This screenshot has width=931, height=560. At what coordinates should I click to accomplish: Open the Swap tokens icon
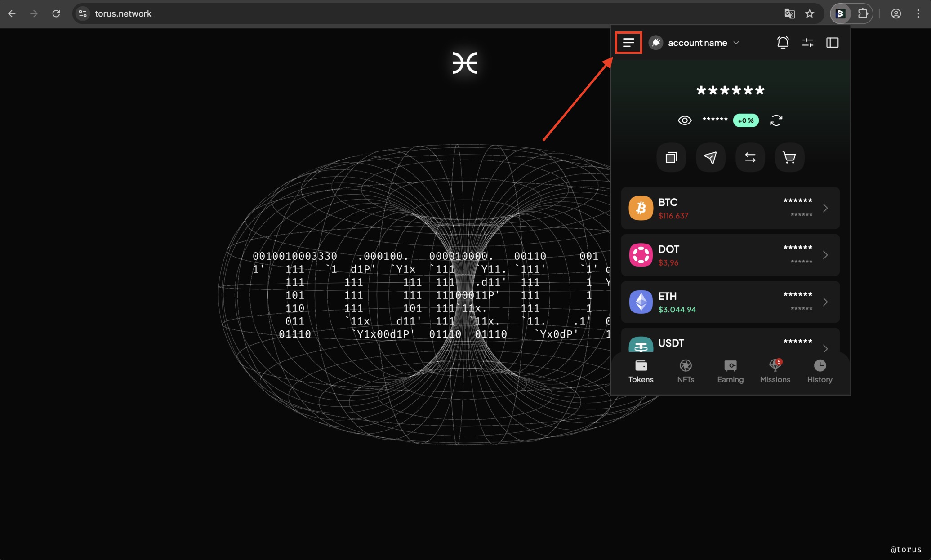(750, 157)
